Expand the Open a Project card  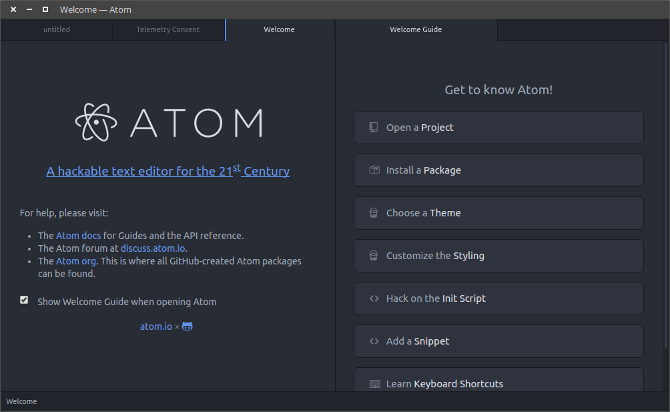pyautogui.click(x=499, y=127)
